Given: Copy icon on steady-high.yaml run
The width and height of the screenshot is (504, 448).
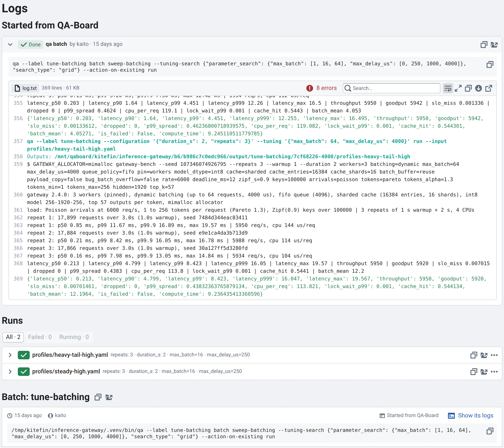Looking at the screenshot, I should pos(474,372).
